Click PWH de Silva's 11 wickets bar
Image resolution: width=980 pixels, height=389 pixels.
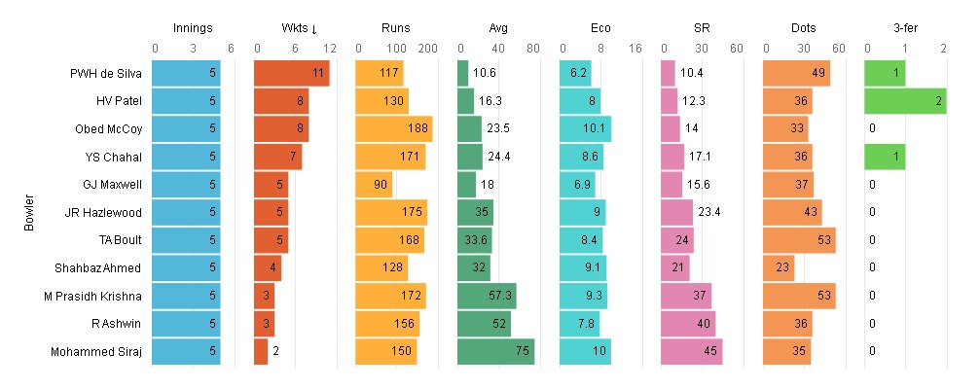coord(291,73)
